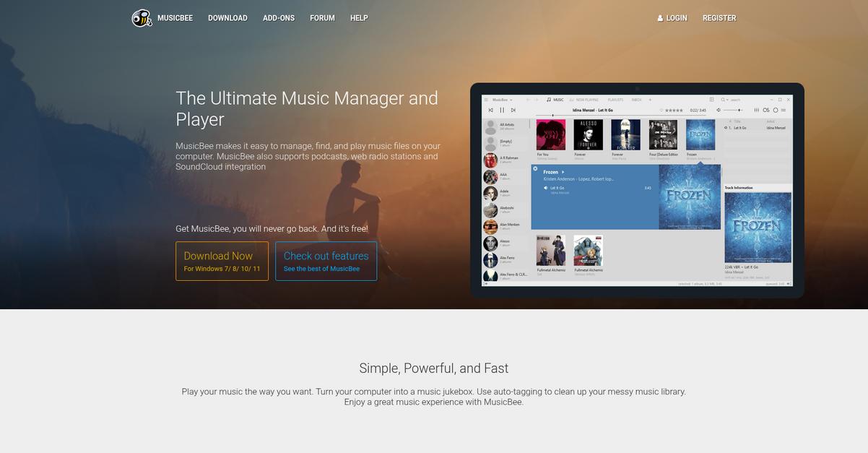Open MUSICBEE home in site navigation
Image resolution: width=868 pixels, height=453 pixels.
[175, 18]
